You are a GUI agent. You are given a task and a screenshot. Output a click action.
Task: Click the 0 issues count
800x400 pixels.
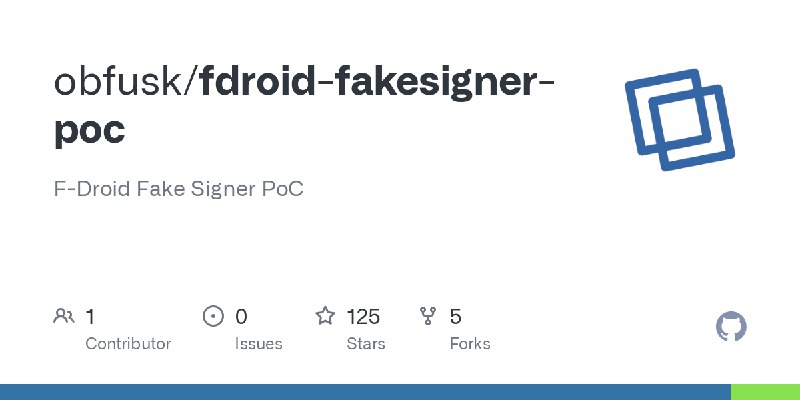tap(241, 317)
